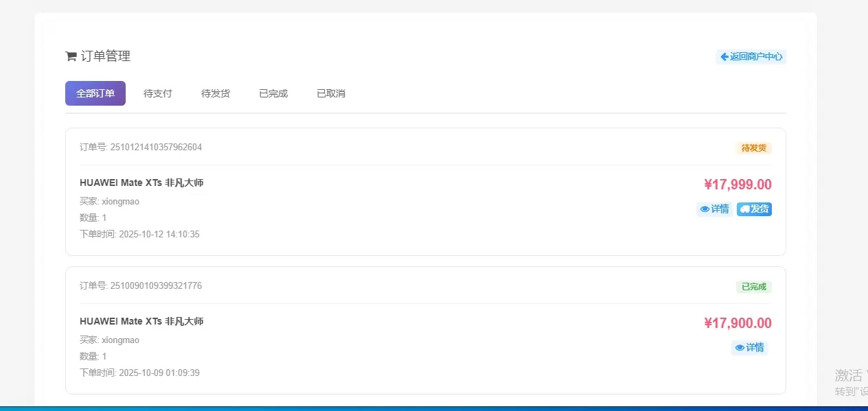Click the orange 待发货 status badge

tap(753, 148)
